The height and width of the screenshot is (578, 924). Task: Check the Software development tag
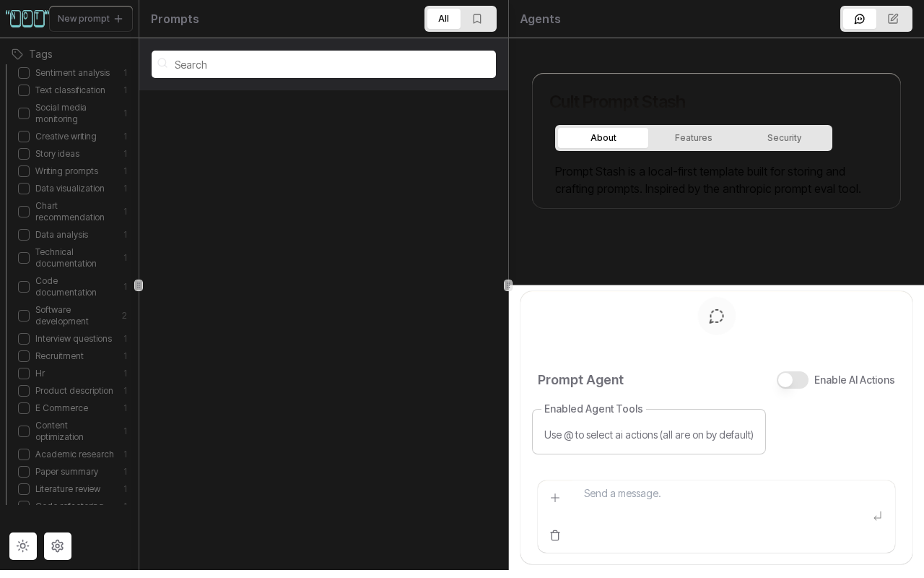pos(24,316)
